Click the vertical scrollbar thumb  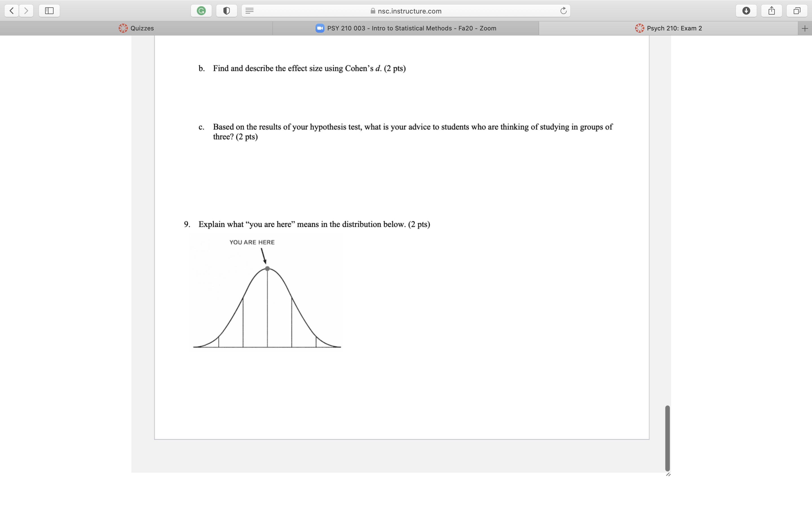[667, 438]
